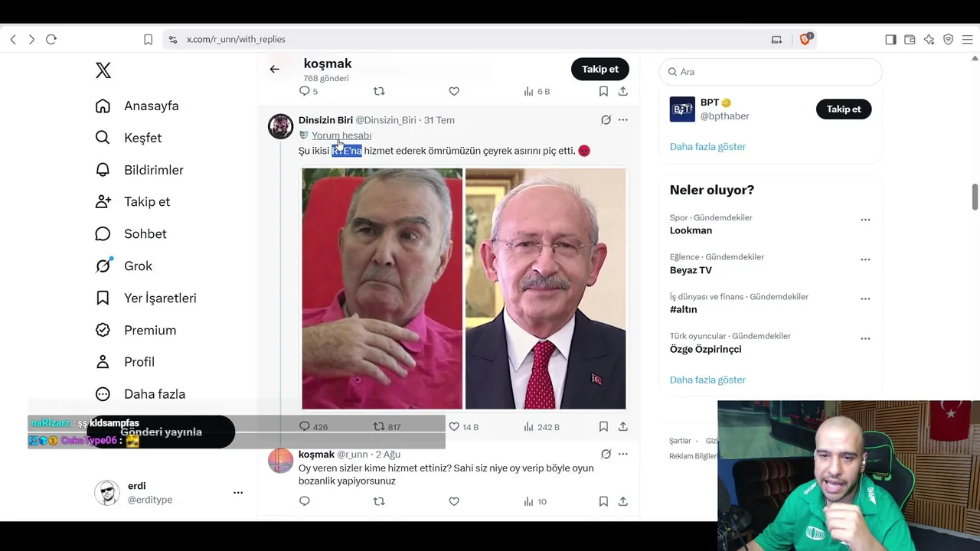Image resolution: width=980 pixels, height=551 pixels.
Task: Open the right photo in Dinsizin Biri's post
Action: click(546, 289)
